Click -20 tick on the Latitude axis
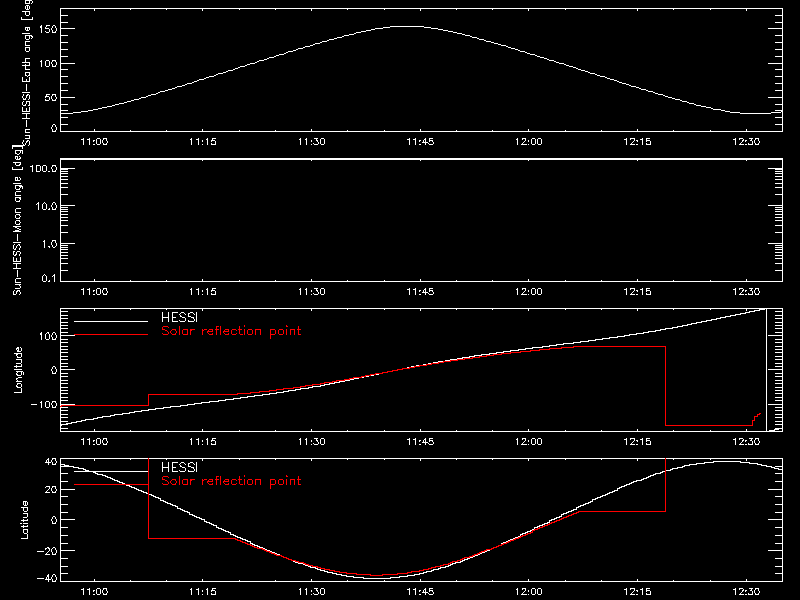The width and height of the screenshot is (800, 600). (47, 551)
